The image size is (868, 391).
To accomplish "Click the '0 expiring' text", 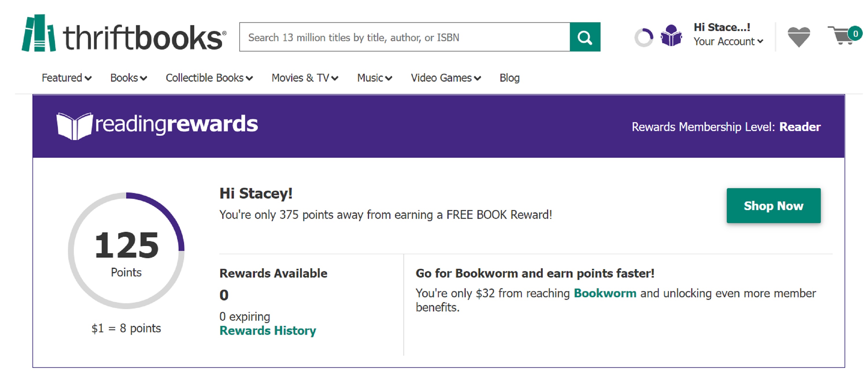I will (245, 317).
